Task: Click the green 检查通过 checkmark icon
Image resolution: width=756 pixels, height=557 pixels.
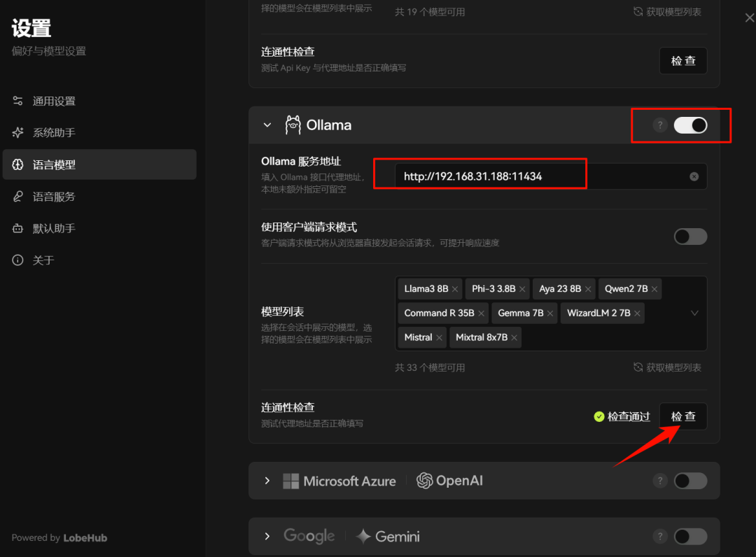Action: [599, 417]
